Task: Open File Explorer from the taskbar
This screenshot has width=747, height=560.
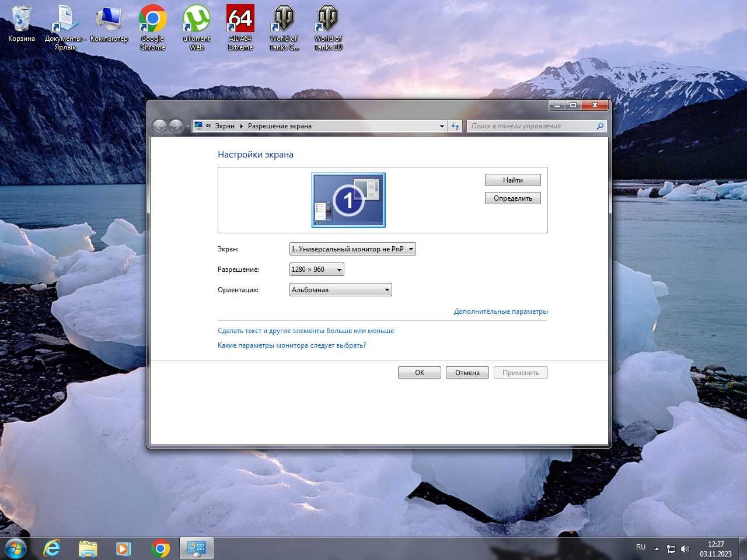Action: [x=88, y=548]
